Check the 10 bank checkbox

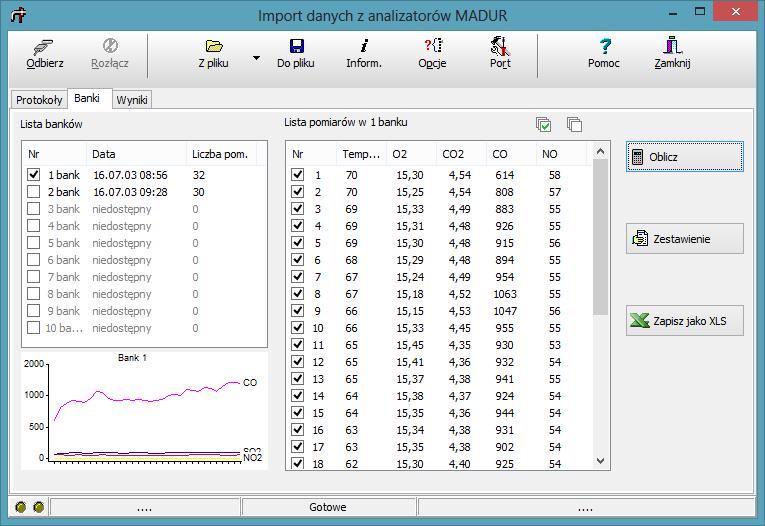[33, 328]
